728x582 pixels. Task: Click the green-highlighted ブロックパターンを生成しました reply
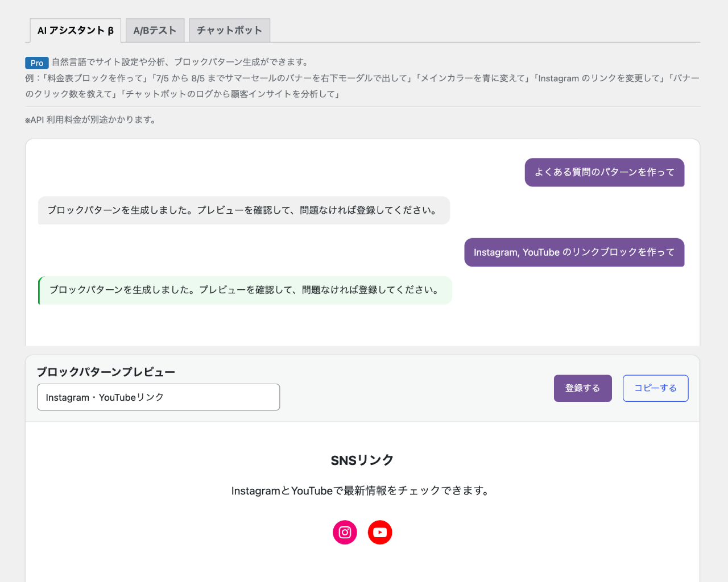tap(245, 290)
